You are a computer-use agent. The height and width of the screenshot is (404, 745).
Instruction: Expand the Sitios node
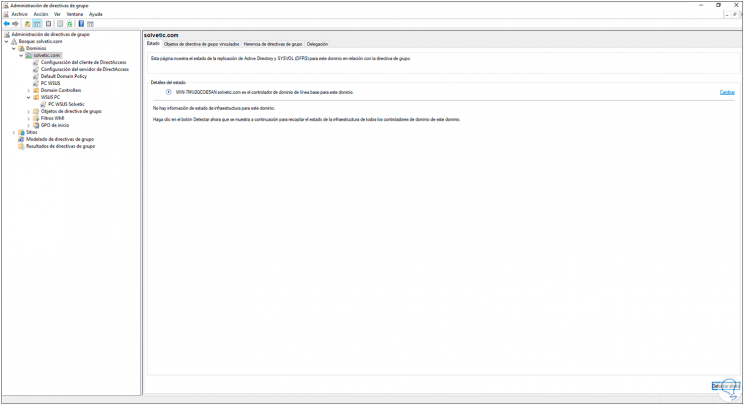coord(14,133)
